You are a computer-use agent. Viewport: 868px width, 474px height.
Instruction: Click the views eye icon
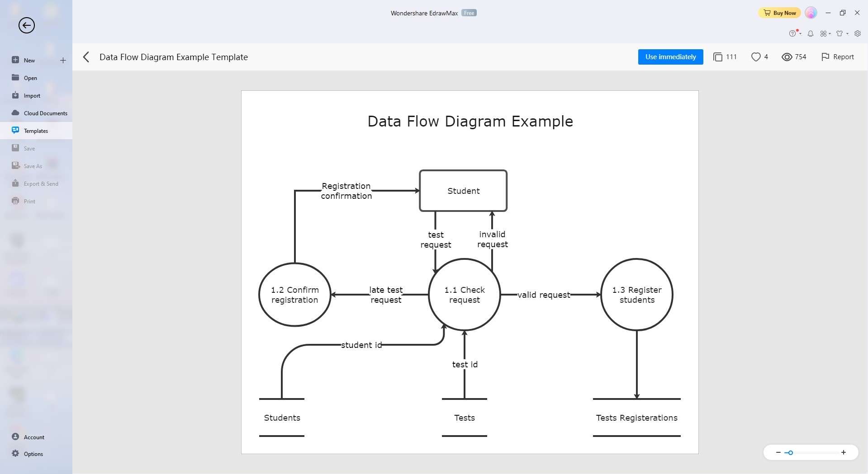tap(787, 57)
